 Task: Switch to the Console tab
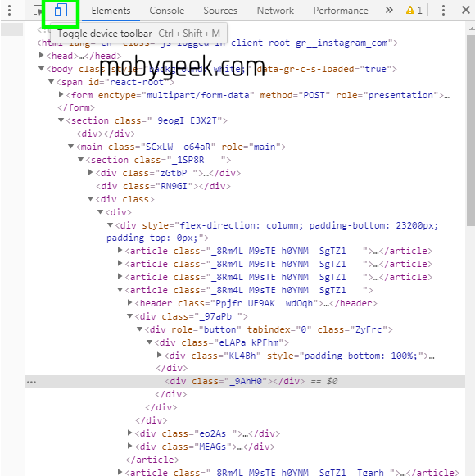tap(166, 11)
